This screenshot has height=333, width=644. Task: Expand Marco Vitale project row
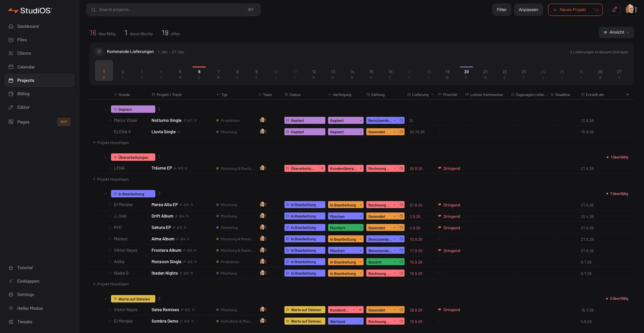coord(110,121)
